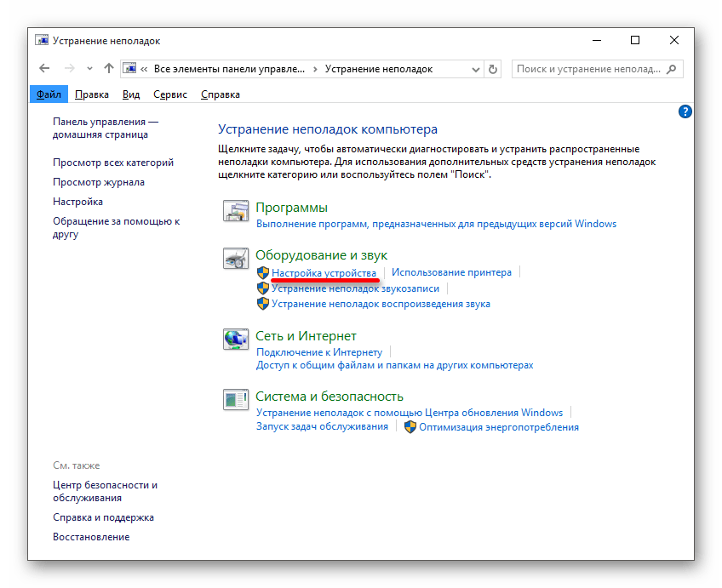The width and height of the screenshot is (722, 588).
Task: Expand the recent locations dropdown arrow
Action: click(x=89, y=69)
